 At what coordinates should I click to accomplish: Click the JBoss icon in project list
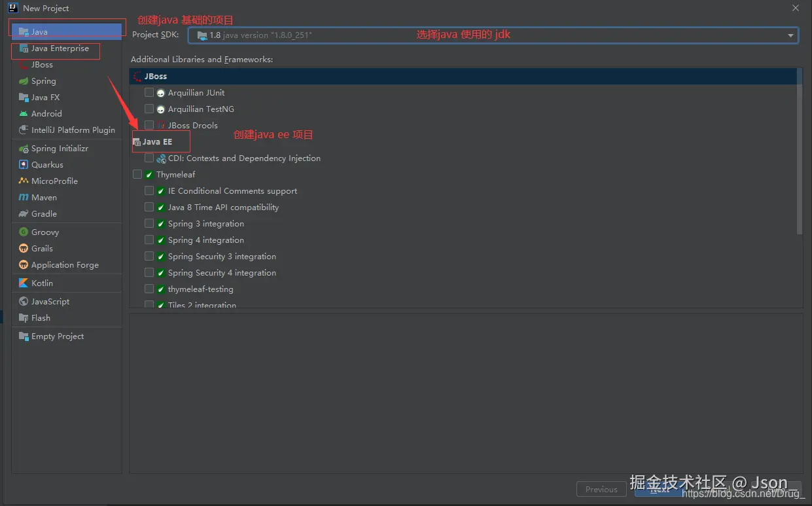tap(24, 65)
